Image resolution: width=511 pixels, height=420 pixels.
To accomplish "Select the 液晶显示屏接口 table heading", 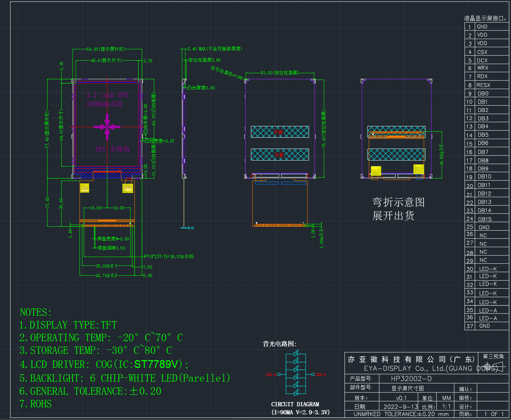I will (x=485, y=18).
